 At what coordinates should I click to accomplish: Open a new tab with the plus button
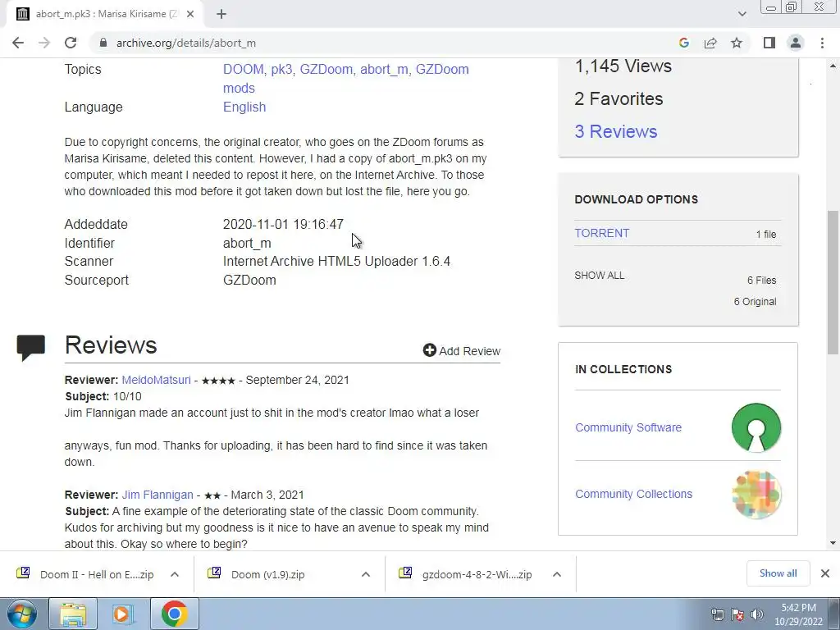click(x=221, y=14)
